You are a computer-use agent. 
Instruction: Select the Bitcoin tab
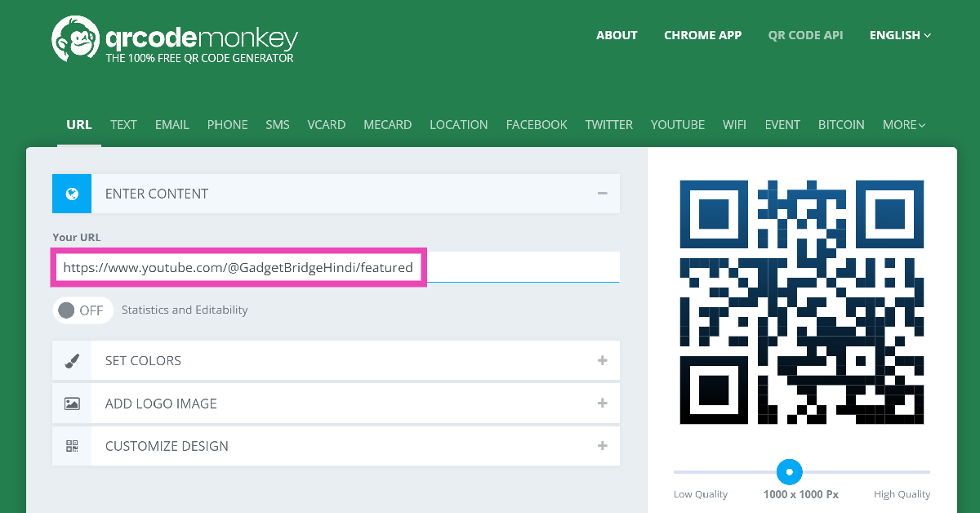pos(841,125)
